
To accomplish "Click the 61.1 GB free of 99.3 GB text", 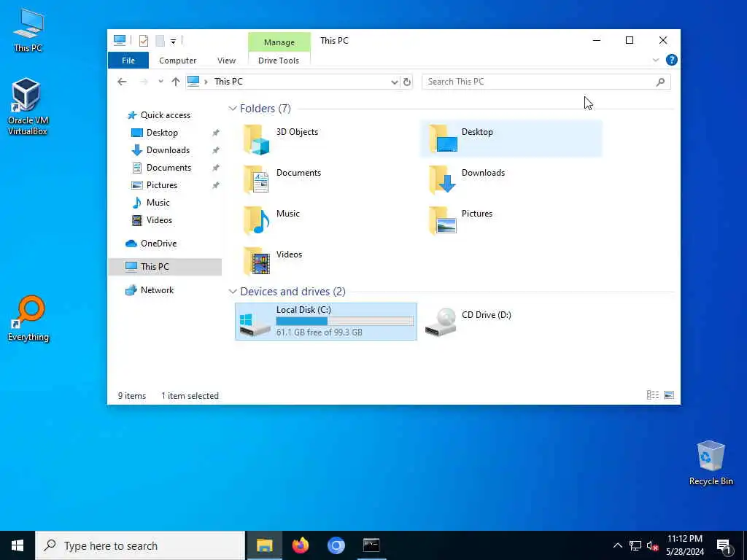I will click(320, 332).
